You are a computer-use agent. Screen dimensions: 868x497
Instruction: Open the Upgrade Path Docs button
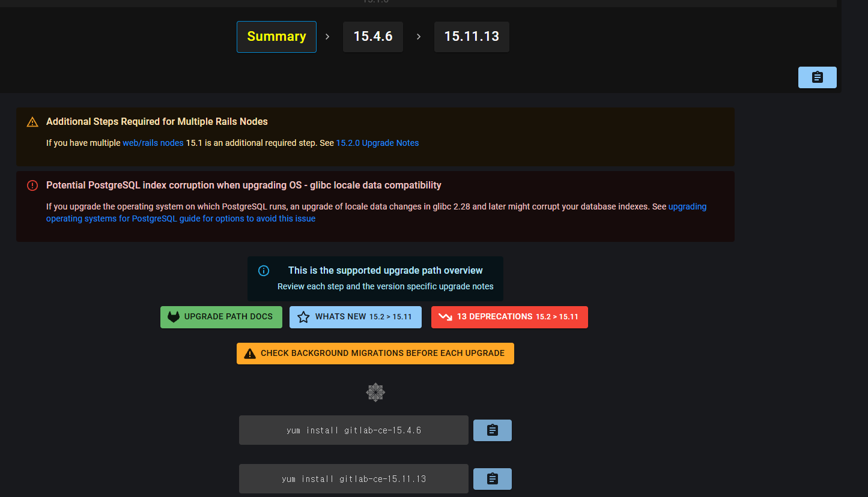point(221,317)
